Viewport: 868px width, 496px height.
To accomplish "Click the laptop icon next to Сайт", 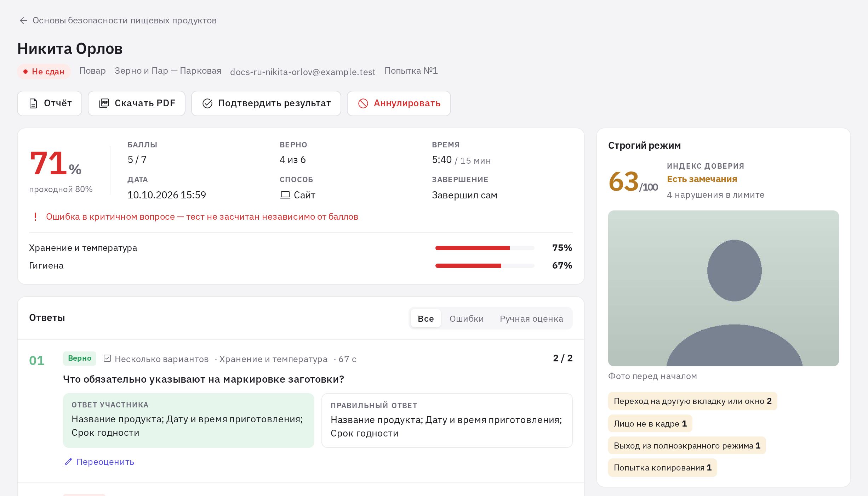I will pos(285,195).
